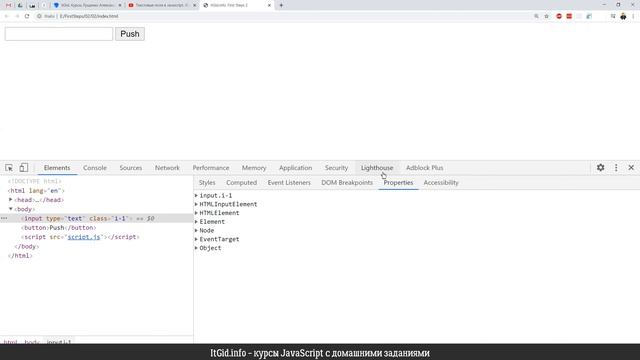Open the DevTools three-dot menu
The width and height of the screenshot is (640, 360).
(616, 167)
